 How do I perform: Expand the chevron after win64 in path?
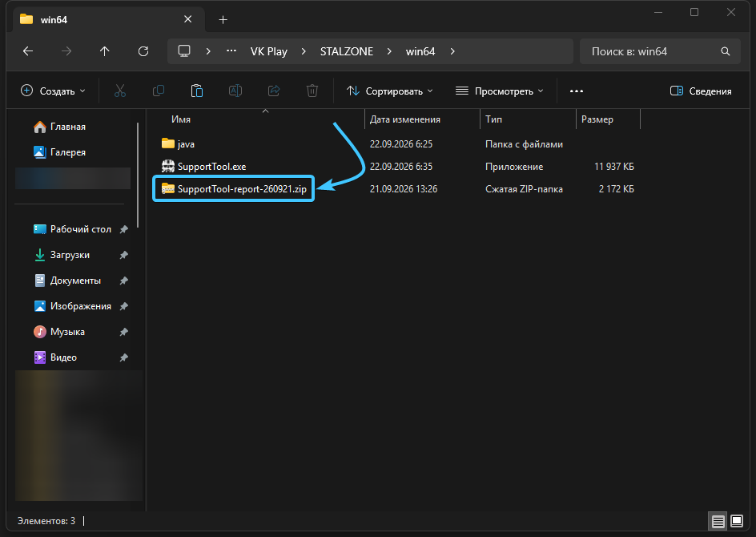coord(452,51)
